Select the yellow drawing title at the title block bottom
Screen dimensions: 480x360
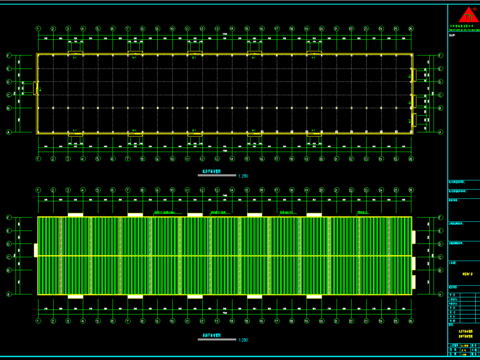[466, 334]
